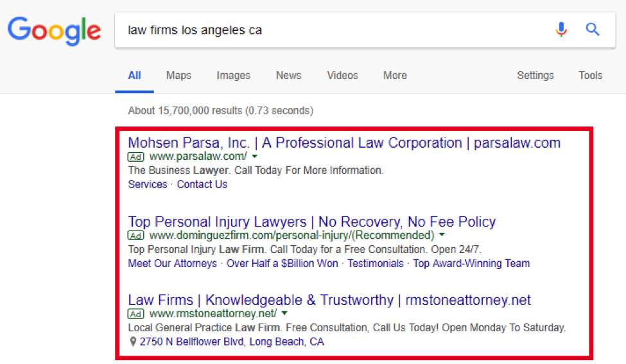The width and height of the screenshot is (626, 364).
Task: Open the News tab
Action: (289, 76)
